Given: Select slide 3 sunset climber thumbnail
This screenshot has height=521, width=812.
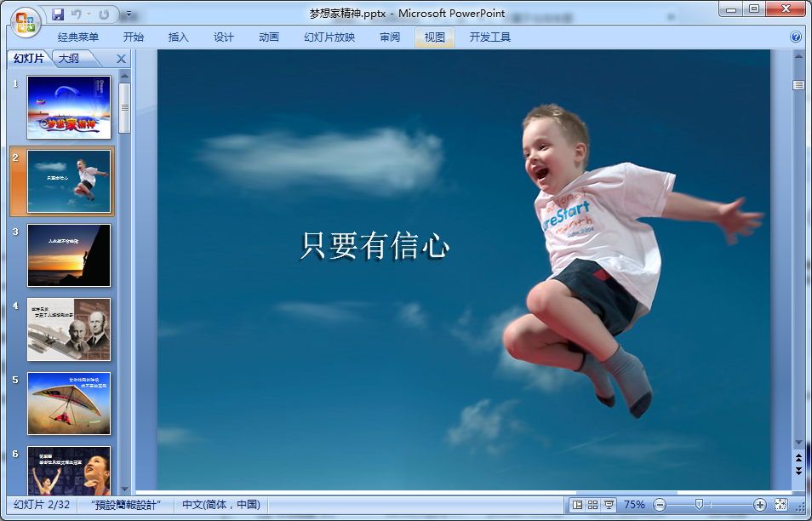Looking at the screenshot, I should click(69, 255).
